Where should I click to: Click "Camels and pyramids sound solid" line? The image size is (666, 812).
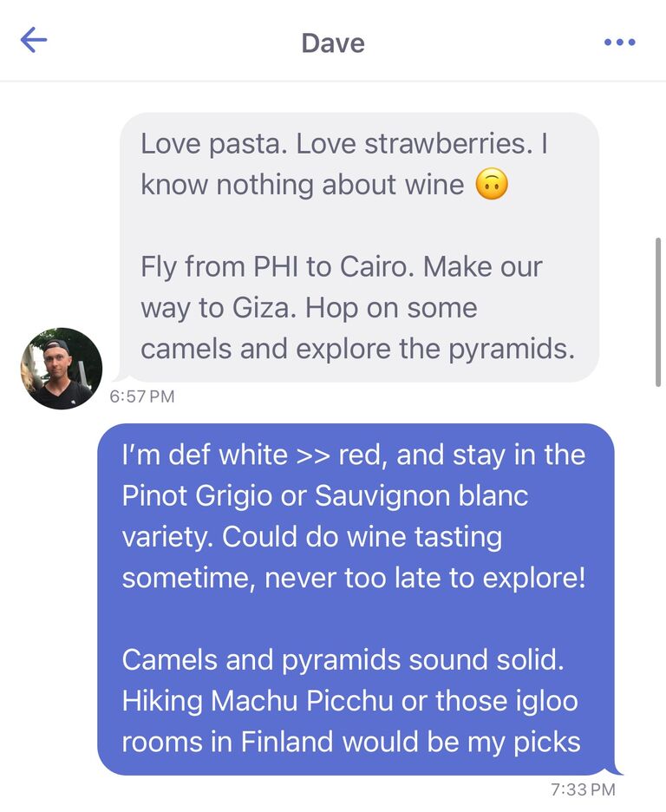343,659
